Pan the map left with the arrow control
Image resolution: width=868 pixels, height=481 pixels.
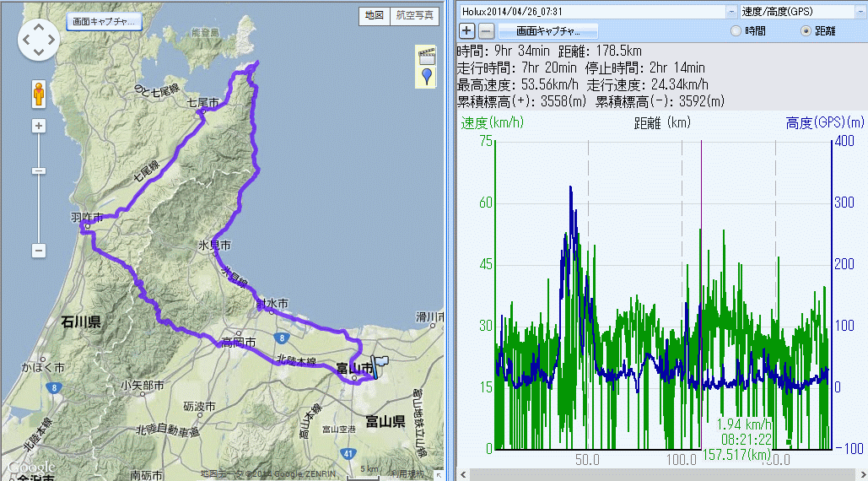pos(25,39)
